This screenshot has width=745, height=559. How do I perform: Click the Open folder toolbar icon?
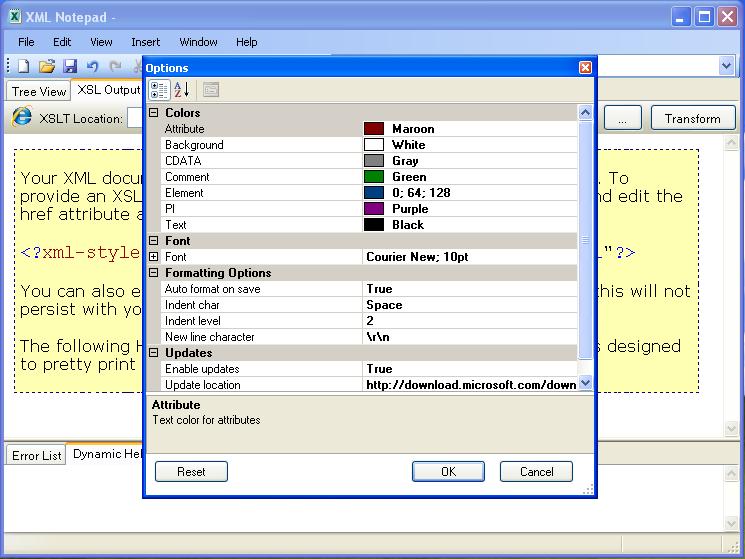pos(47,66)
